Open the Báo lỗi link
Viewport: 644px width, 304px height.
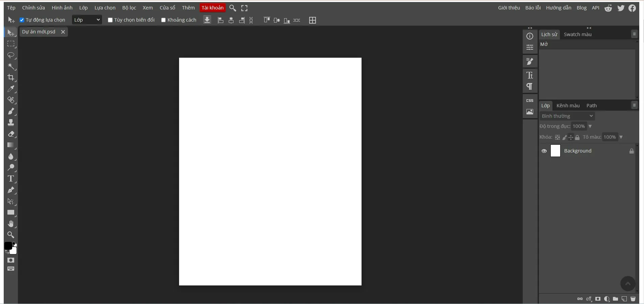[533, 8]
